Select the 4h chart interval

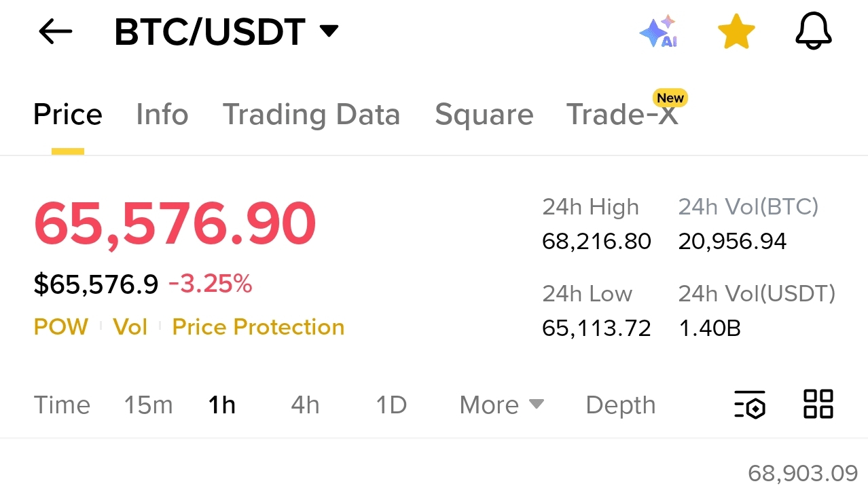click(x=305, y=405)
